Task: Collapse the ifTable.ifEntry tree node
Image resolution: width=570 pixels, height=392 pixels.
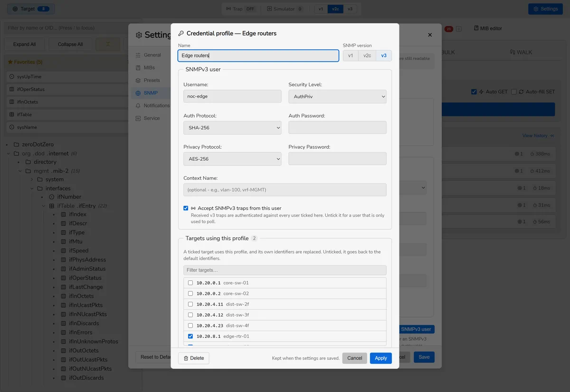Action: (x=44, y=206)
